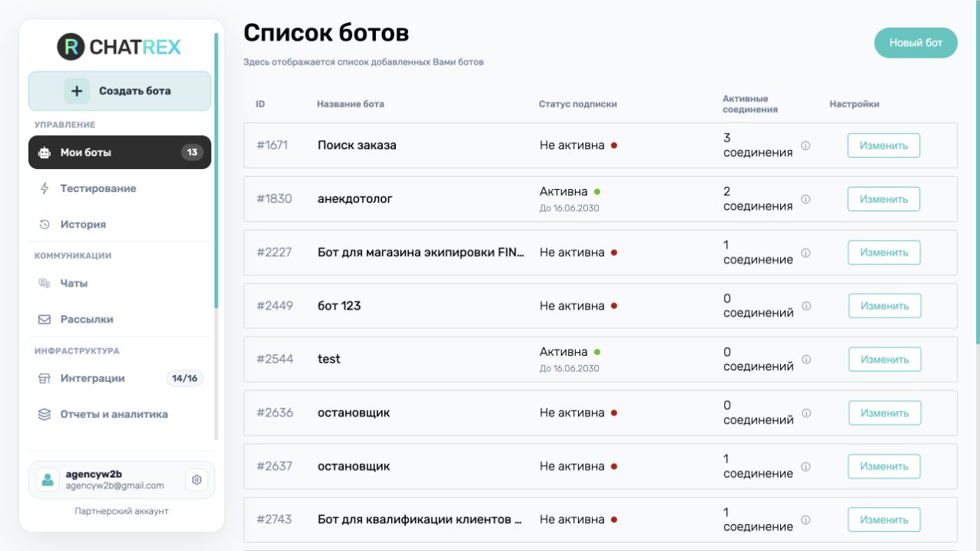Click Изменить for bot #2743
Screen dimensions: 980x551
point(884,519)
